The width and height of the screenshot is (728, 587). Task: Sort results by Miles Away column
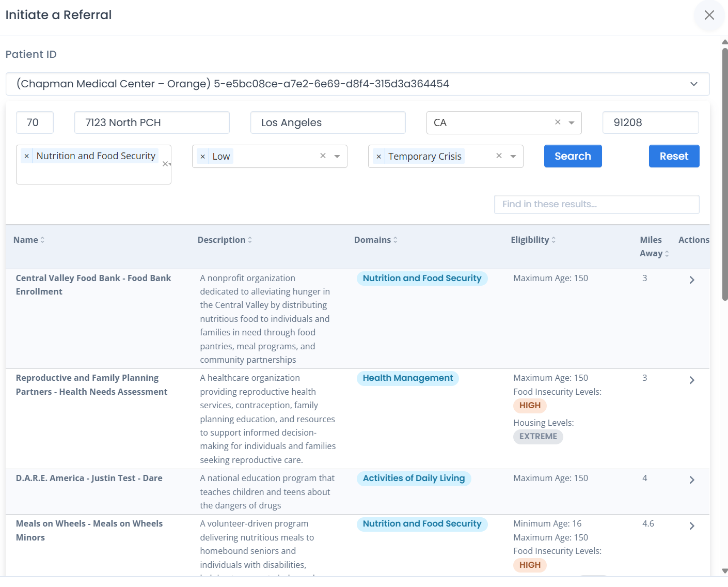pyautogui.click(x=654, y=246)
